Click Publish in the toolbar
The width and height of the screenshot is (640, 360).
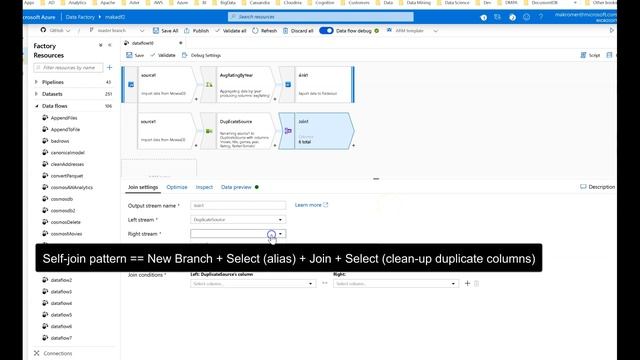click(196, 31)
